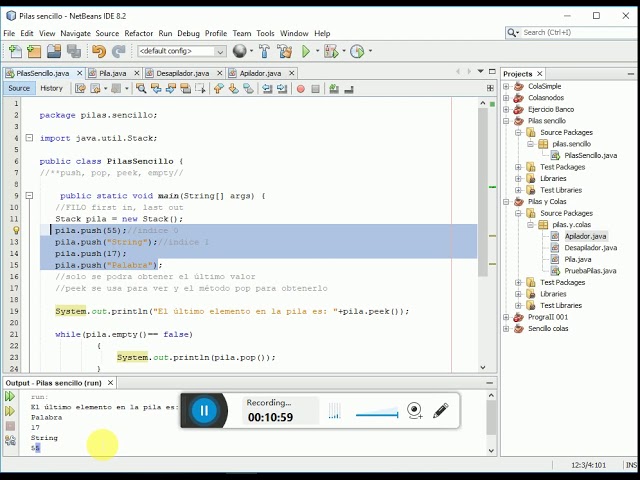Click the Find Selection magnifier icon

141,88
